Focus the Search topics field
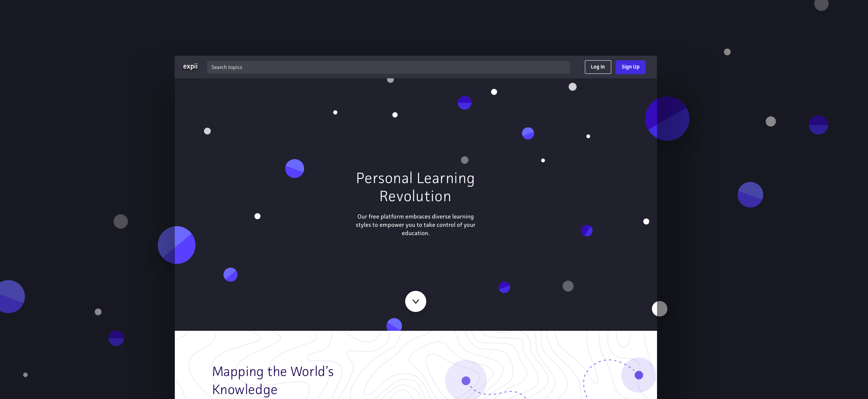Viewport: 868px width, 399px height. click(388, 67)
